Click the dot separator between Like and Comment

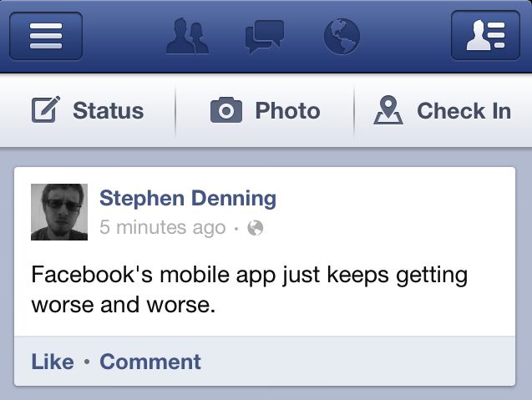coord(87,362)
